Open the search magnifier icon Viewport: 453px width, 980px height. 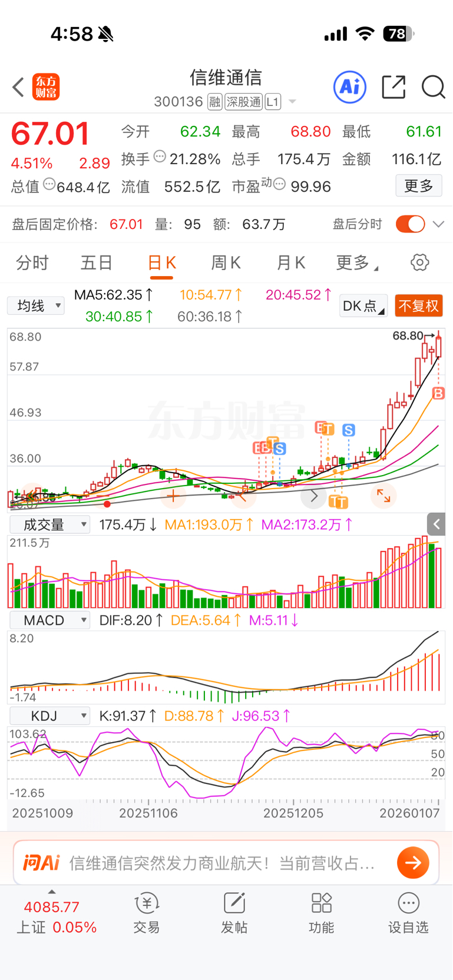coord(433,87)
